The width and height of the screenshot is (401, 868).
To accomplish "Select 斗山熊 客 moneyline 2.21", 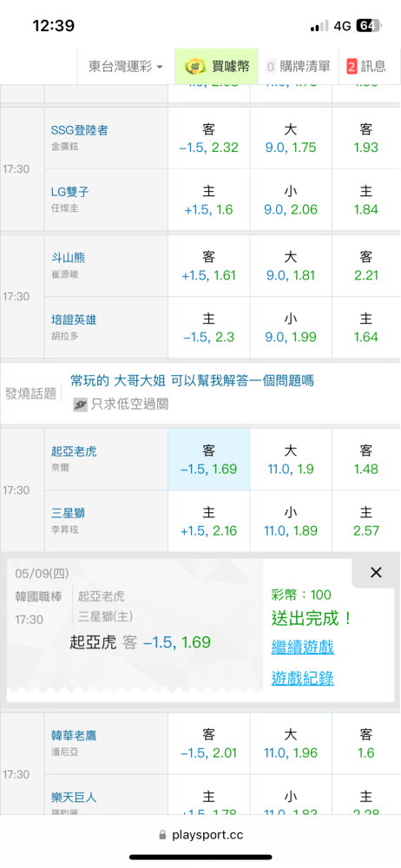I will (x=366, y=266).
